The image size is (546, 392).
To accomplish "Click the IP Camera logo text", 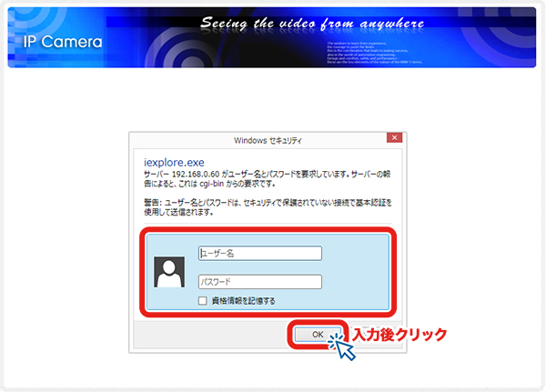I will [58, 43].
